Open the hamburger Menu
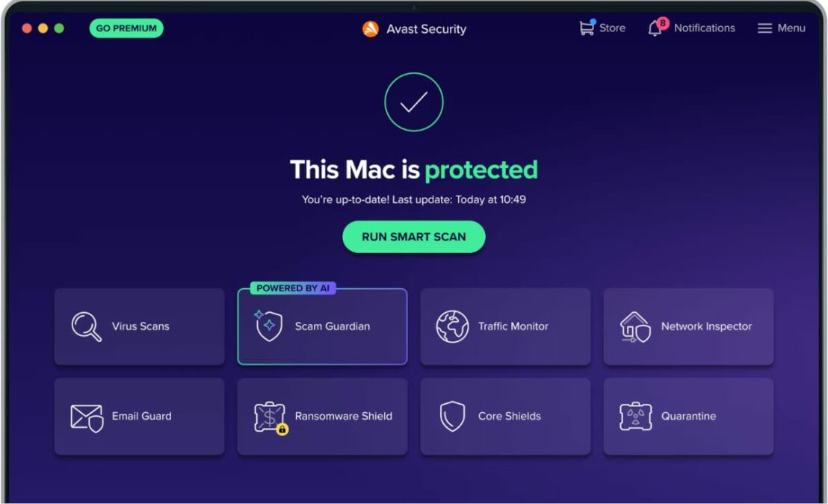Viewport: 828px width, 504px height. click(x=781, y=28)
